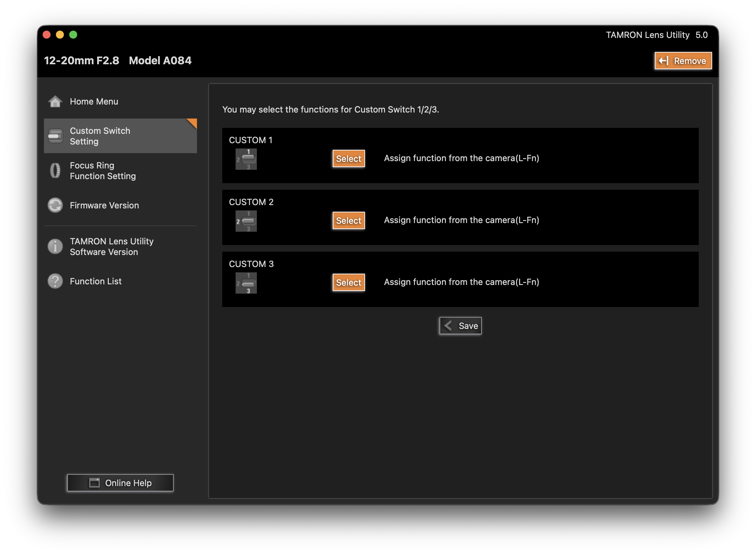Click the Custom Switch Setting switch icon
The width and height of the screenshot is (756, 554).
pos(55,136)
